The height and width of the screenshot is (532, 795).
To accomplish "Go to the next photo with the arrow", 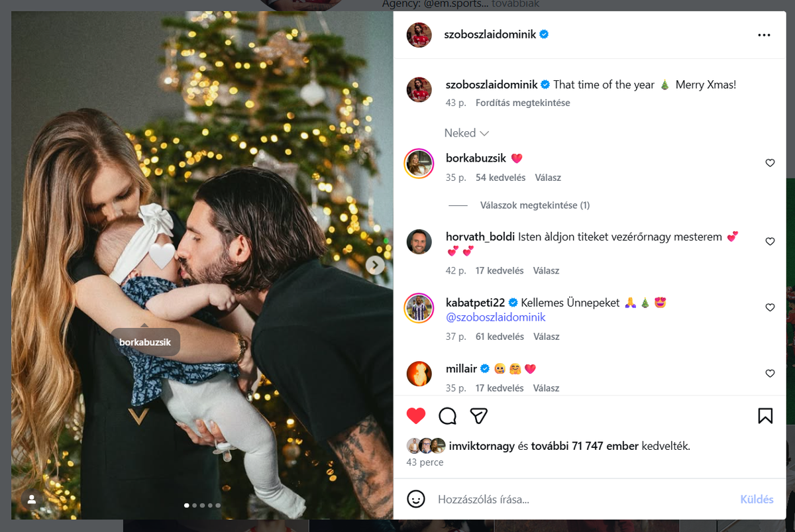I will 375,265.
